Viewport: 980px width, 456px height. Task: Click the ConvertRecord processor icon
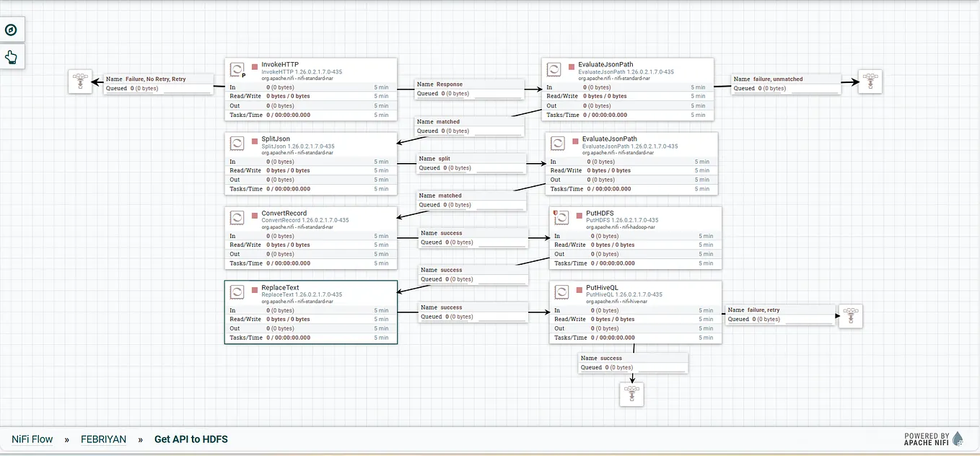coord(237,217)
